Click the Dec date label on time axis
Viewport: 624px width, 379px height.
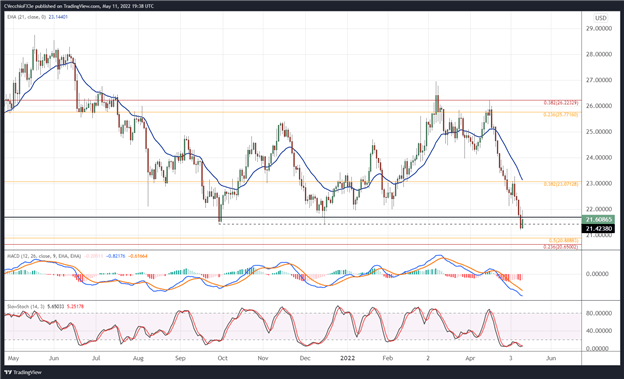(305, 358)
